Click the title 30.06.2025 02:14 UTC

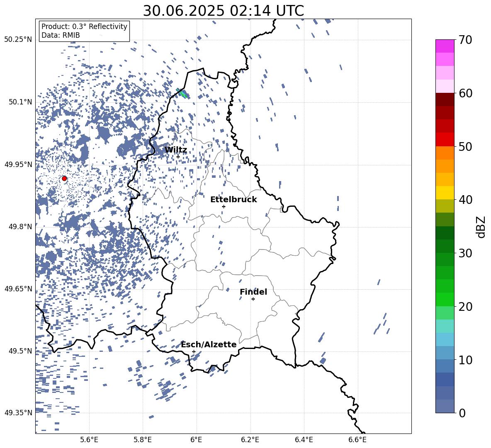[x=223, y=11]
